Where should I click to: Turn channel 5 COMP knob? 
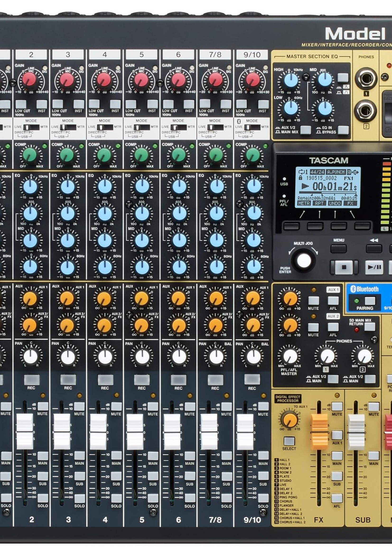[141, 155]
